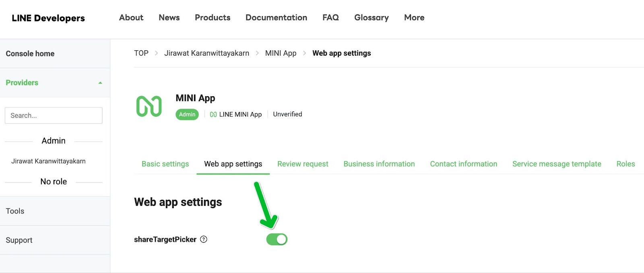644x273 pixels.
Task: Open the Roles tab
Action: [x=625, y=164]
